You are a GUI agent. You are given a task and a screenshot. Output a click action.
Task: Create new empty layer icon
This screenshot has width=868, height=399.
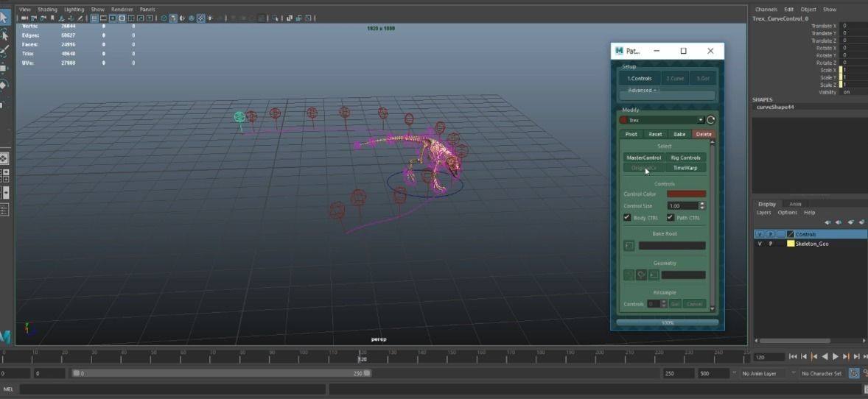851,222
